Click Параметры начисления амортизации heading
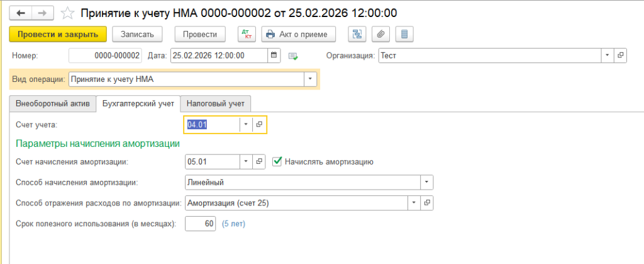644x264 pixels. click(x=97, y=144)
